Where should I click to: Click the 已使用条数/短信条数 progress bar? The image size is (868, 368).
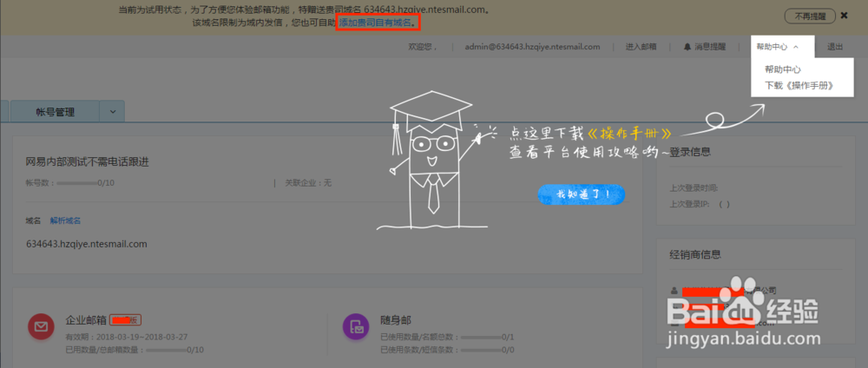[481, 350]
